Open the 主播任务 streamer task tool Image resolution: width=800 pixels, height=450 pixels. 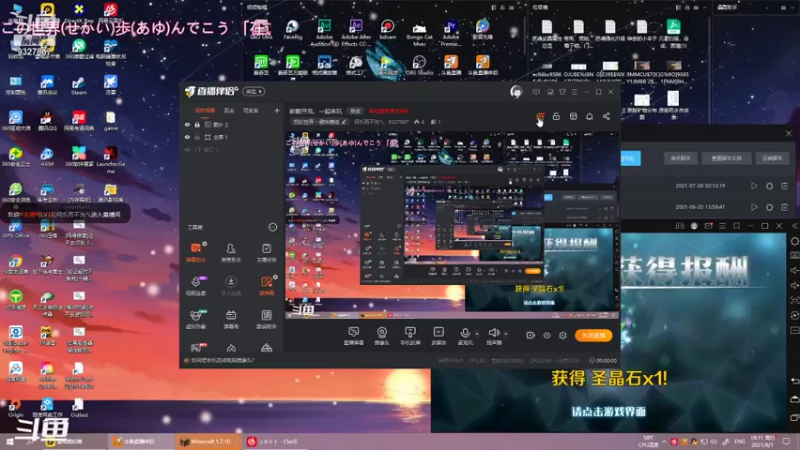pyautogui.click(x=266, y=252)
